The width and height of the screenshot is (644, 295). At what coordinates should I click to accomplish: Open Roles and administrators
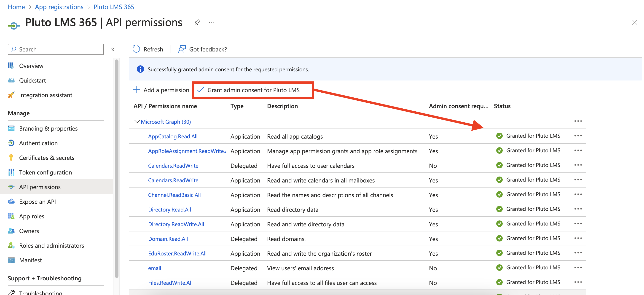point(51,246)
